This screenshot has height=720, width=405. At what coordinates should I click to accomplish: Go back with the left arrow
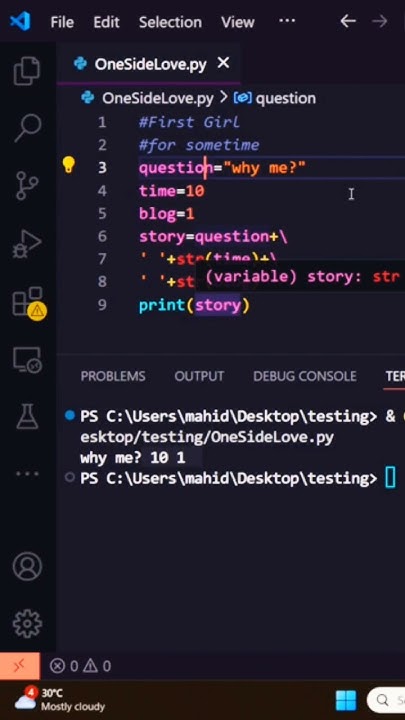[348, 21]
